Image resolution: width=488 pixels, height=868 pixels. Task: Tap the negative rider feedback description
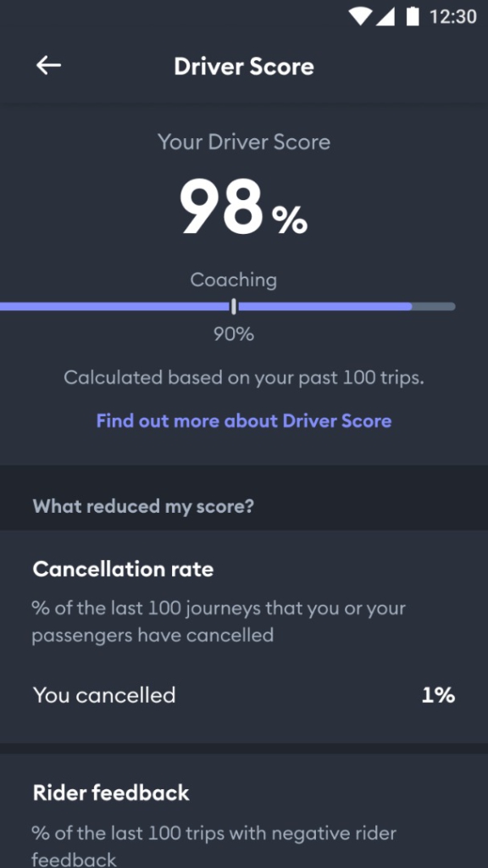coord(214,845)
